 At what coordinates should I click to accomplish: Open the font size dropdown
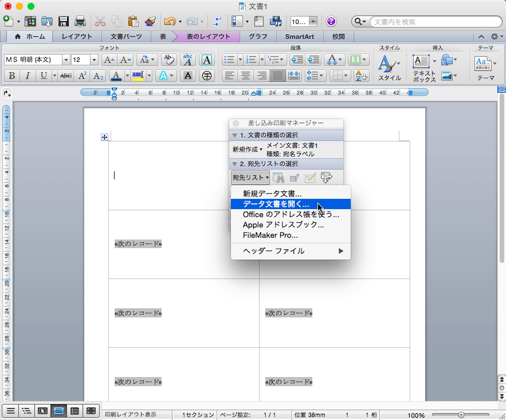(94, 60)
